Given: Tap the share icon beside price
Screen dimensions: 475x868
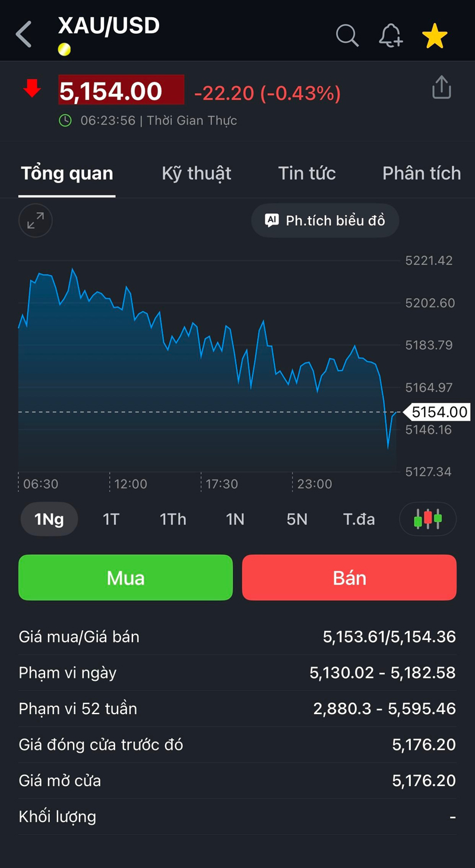Looking at the screenshot, I should [x=441, y=87].
